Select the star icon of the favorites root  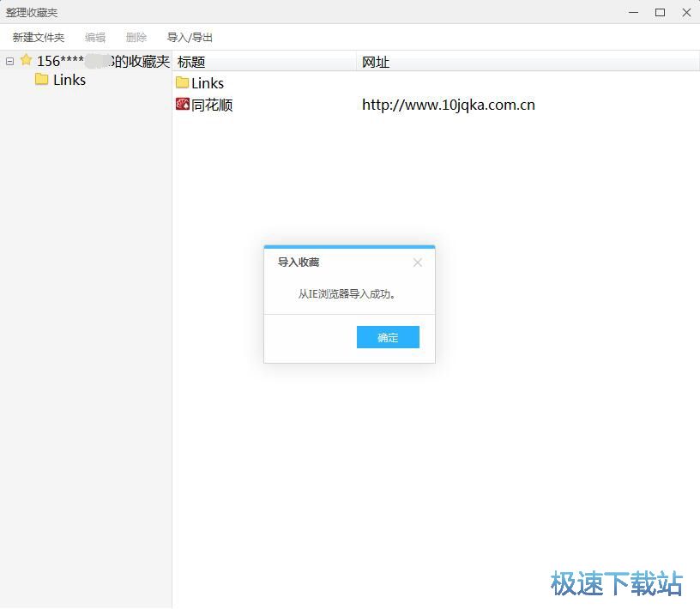[x=27, y=60]
